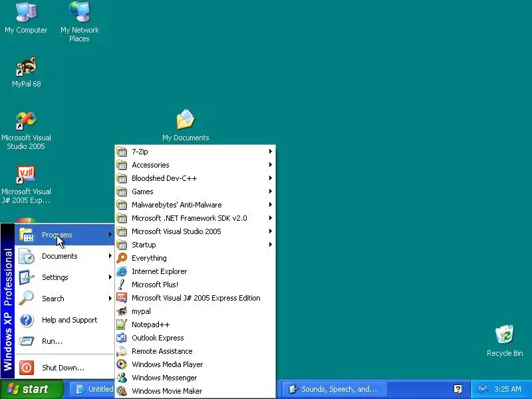Click the Microsoft Plus! exclamation icon
This screenshot has width=532, height=399.
click(x=122, y=285)
